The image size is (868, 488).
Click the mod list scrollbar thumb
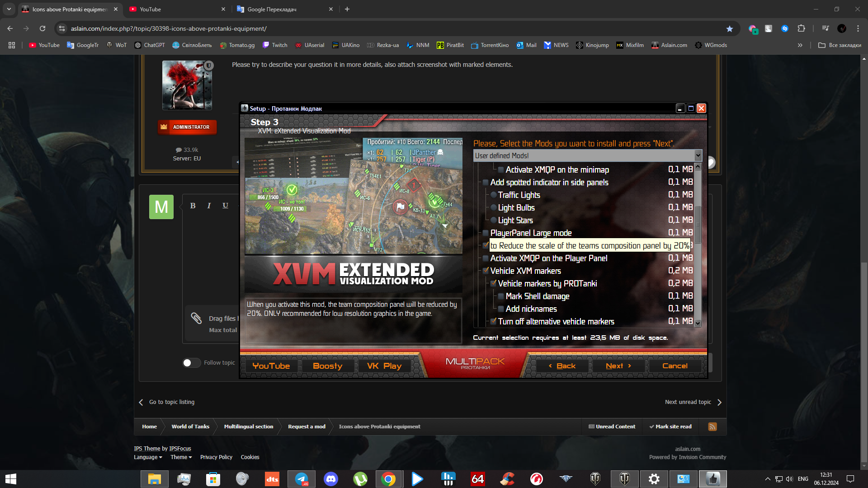(698, 225)
